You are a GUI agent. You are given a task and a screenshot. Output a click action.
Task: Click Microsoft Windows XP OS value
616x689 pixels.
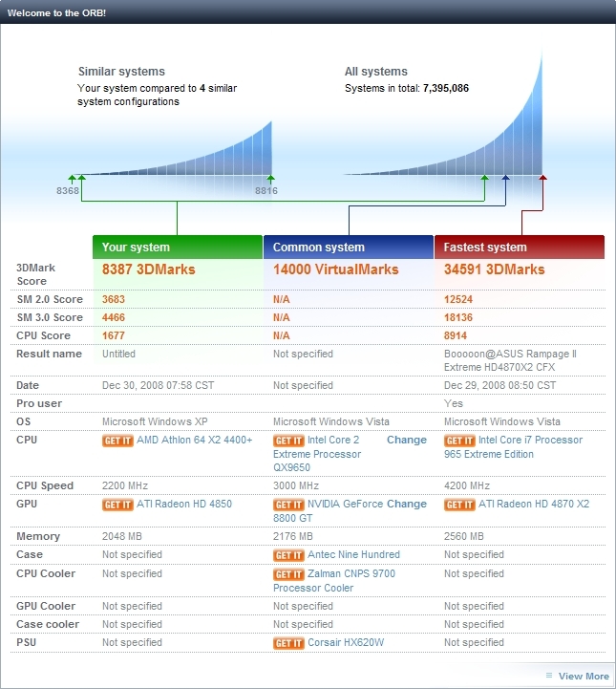tap(155, 421)
